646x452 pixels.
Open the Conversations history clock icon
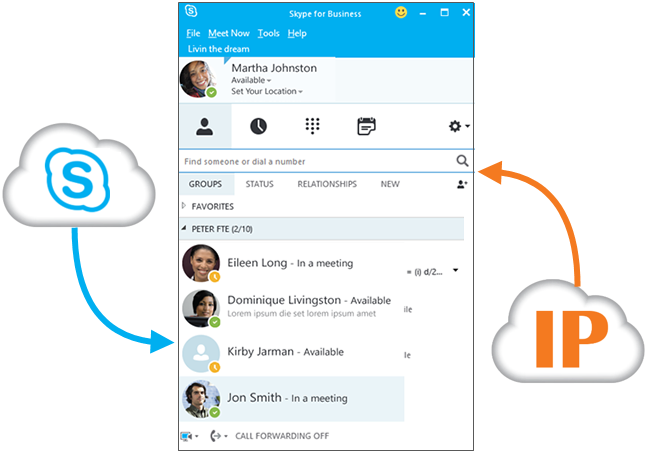[x=258, y=127]
